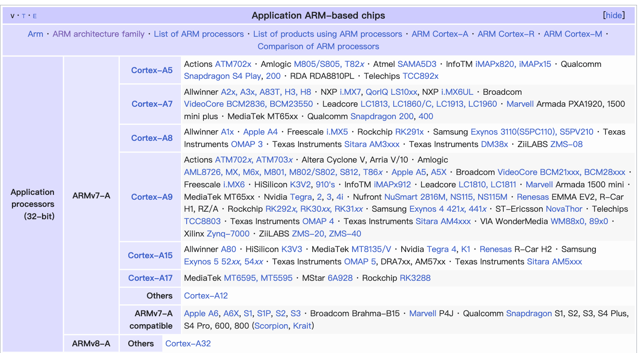Open Renesas link in Cortex-A9 row
The height and width of the screenshot is (353, 644).
click(x=533, y=197)
